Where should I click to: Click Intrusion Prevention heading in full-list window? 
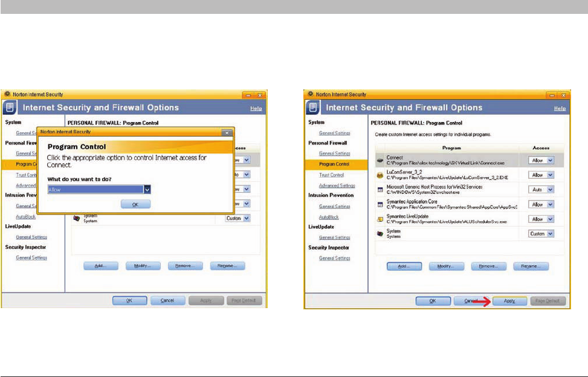click(x=331, y=195)
